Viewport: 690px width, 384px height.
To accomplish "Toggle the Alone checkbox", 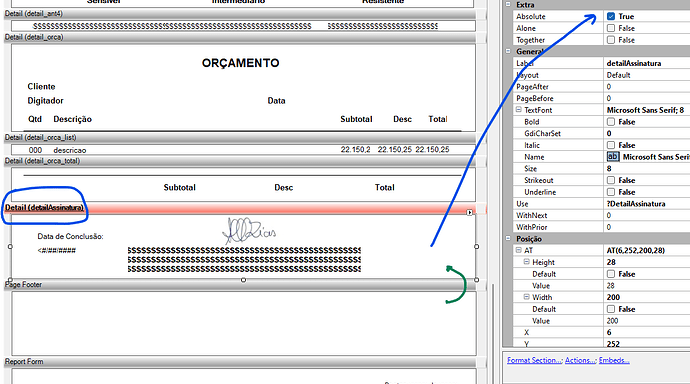I will [611, 28].
